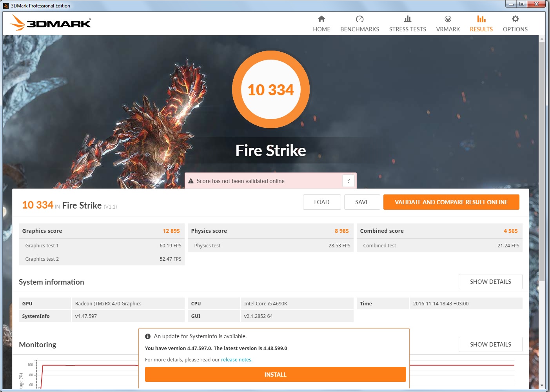The height and width of the screenshot is (392, 550).
Task: Click the Options gear icon
Action: click(x=515, y=19)
